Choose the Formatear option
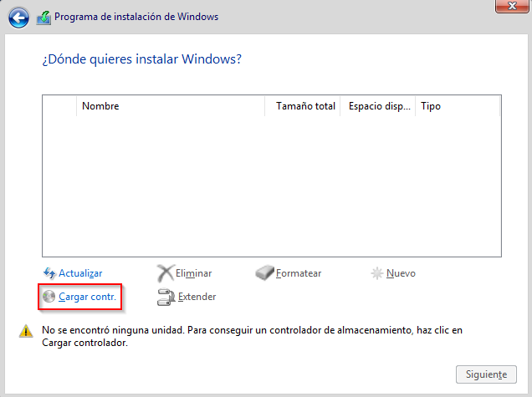The image size is (532, 397). click(299, 273)
